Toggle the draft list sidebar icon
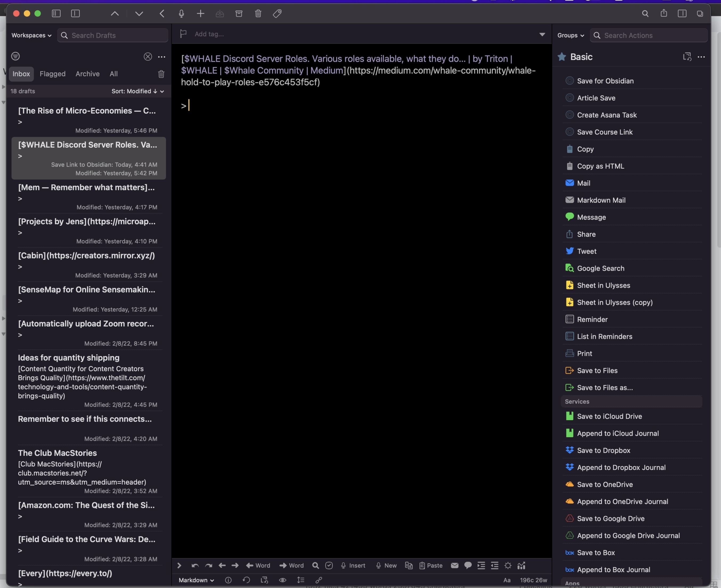This screenshot has width=721, height=588. [x=56, y=14]
